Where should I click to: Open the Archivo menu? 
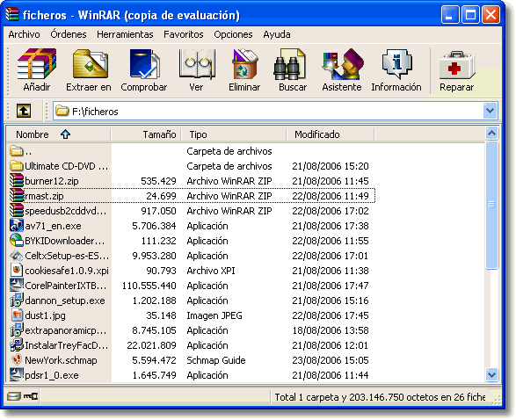pyautogui.click(x=24, y=34)
